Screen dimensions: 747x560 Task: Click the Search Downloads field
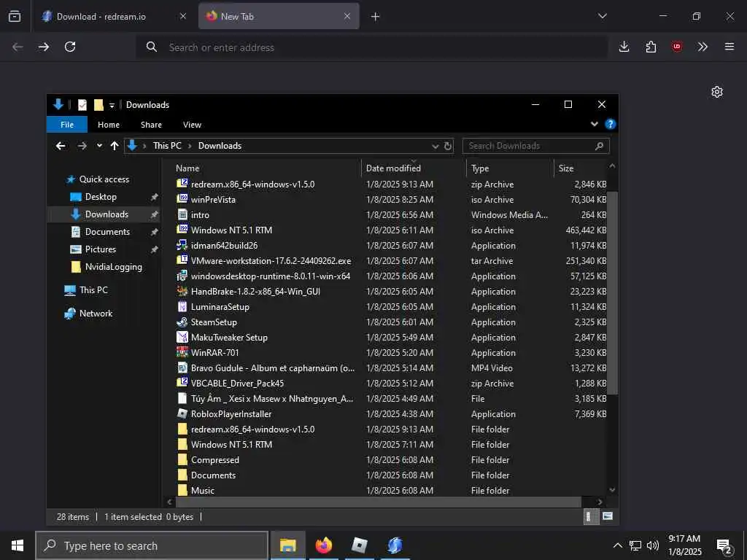[536, 146]
